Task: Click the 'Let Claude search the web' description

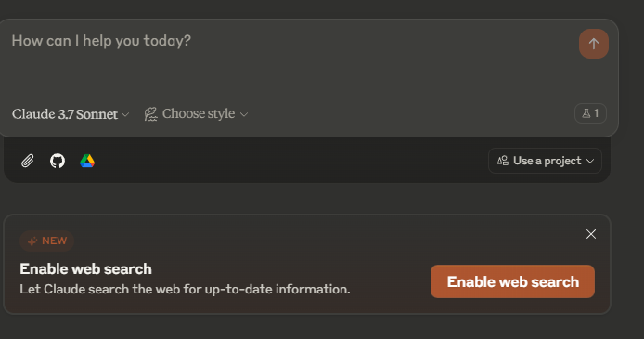Action: point(185,289)
